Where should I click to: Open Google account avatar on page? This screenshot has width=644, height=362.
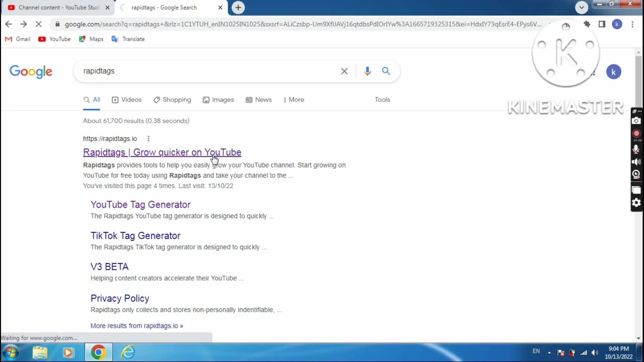click(613, 72)
